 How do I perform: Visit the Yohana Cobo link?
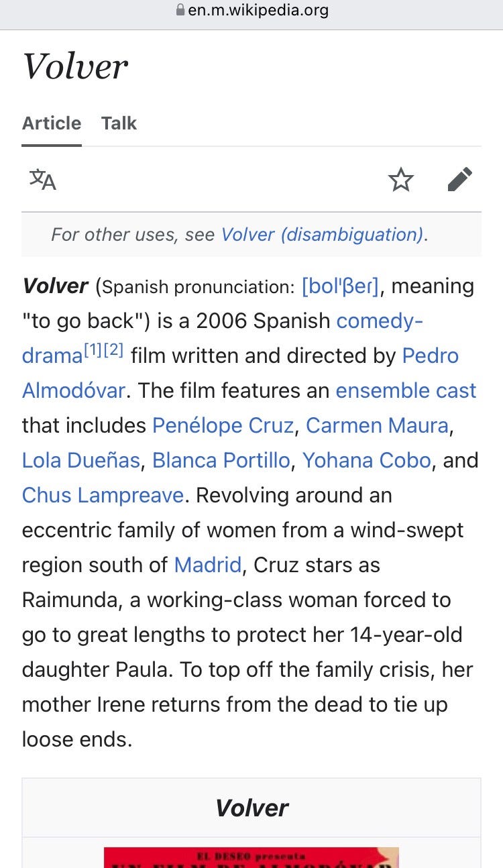click(367, 460)
